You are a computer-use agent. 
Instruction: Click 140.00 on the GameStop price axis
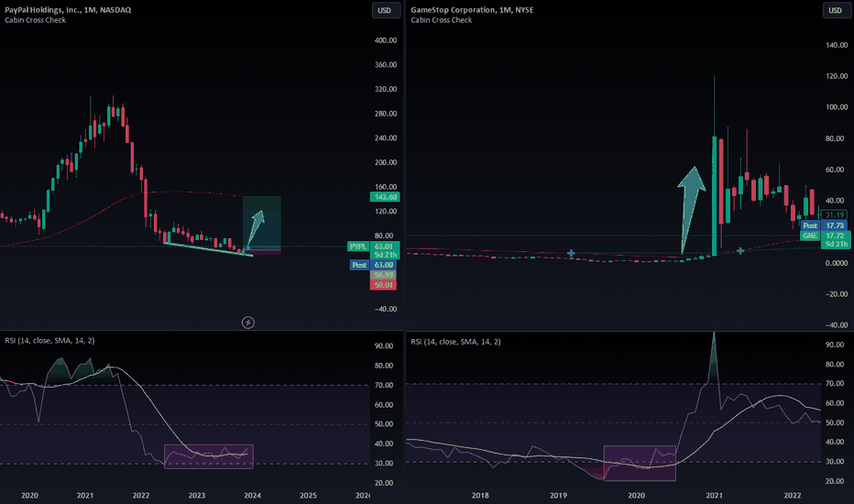click(837, 45)
